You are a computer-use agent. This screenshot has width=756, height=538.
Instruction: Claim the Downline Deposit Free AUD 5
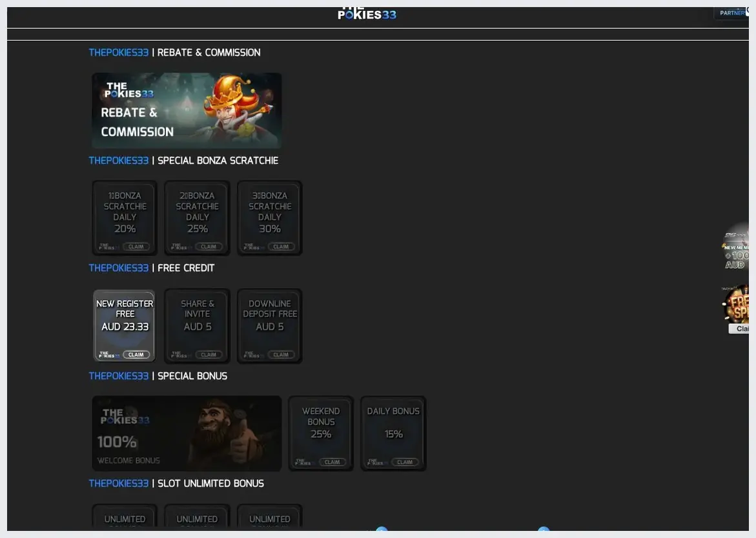pos(281,355)
